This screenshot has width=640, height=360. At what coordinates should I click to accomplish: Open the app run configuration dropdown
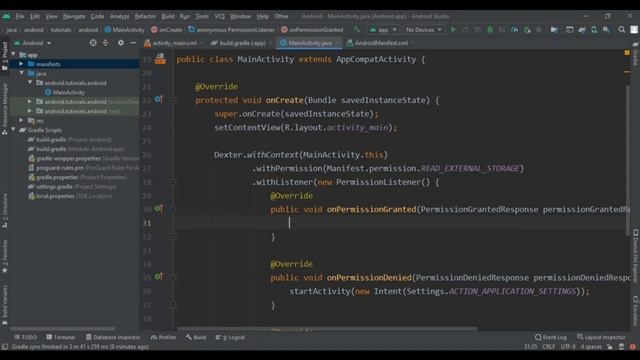[x=383, y=30]
